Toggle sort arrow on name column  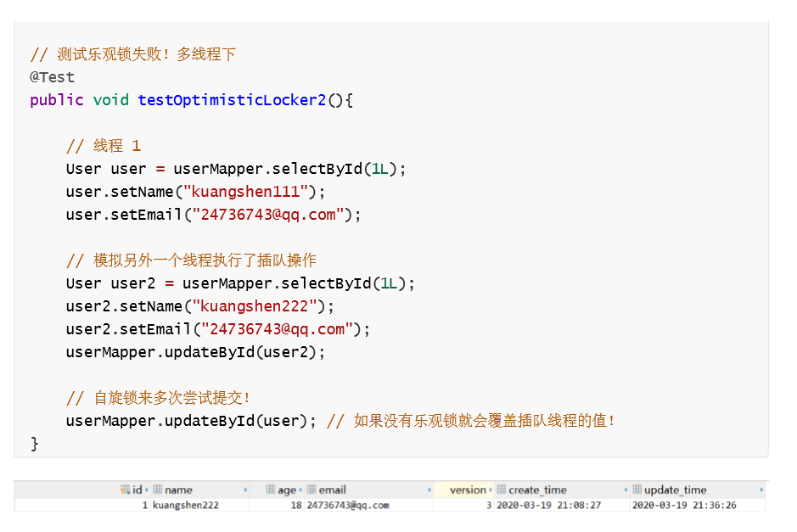[245, 490]
